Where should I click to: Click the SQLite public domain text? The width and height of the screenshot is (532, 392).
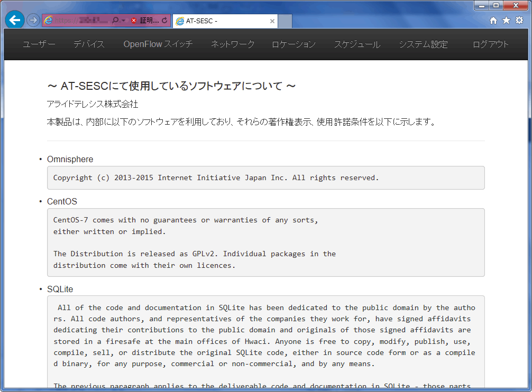[x=265, y=336]
